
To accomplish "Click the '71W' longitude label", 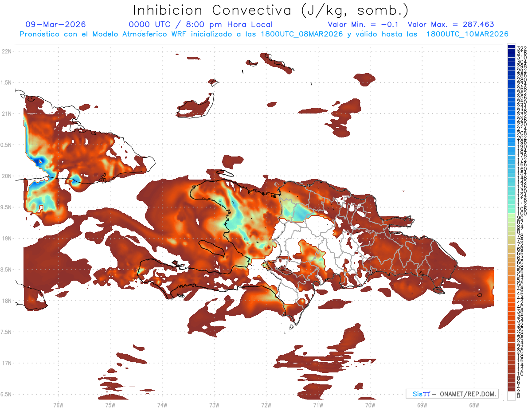I will [318, 405].
